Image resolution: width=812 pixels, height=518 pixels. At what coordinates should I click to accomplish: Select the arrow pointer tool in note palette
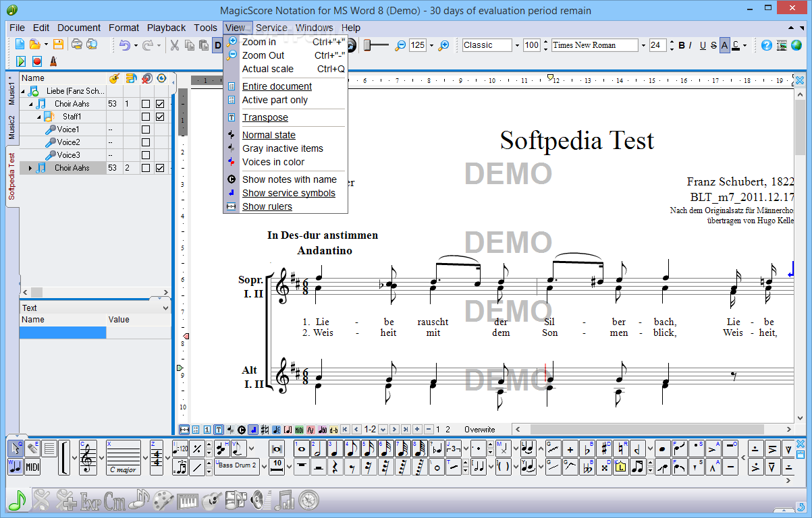(x=15, y=449)
